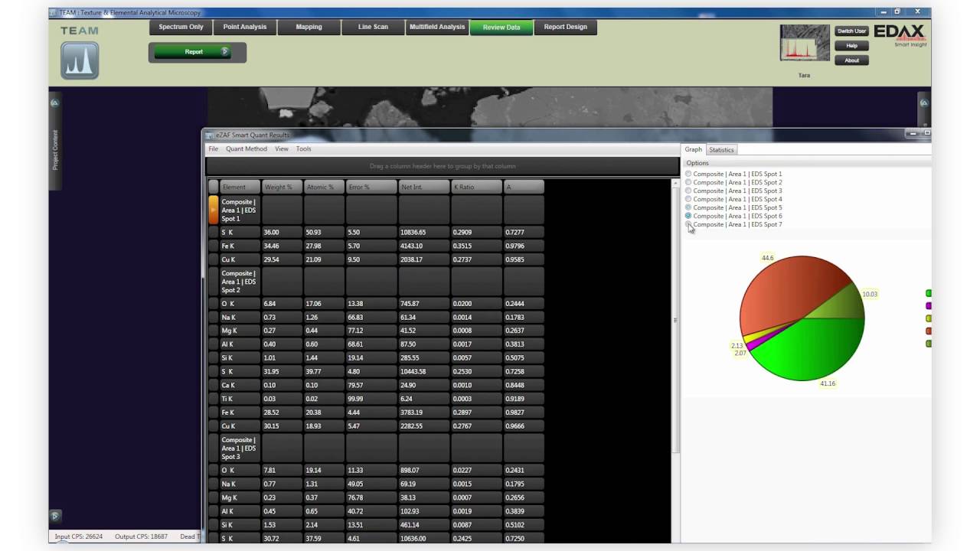
Task: Click the Input CPS: 26624 status
Action: click(x=79, y=536)
